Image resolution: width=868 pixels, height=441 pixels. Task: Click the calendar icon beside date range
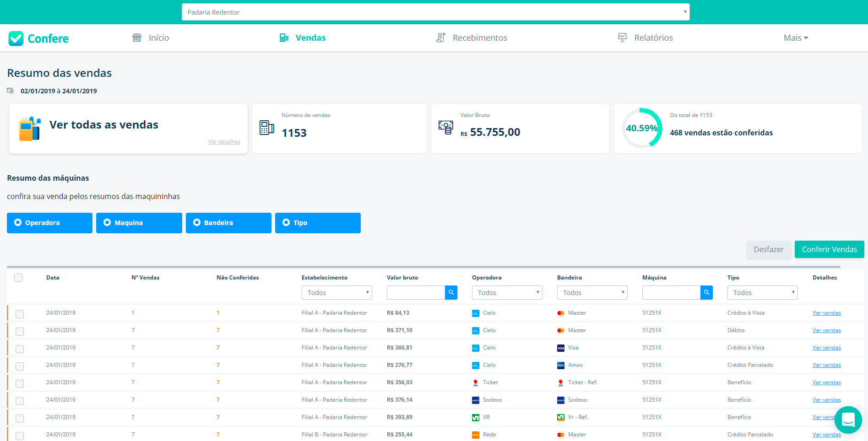[x=10, y=91]
